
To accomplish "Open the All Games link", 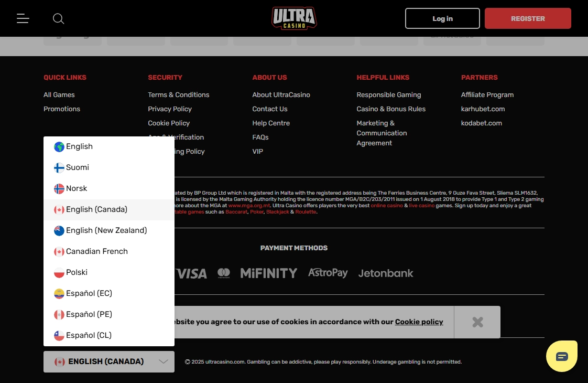I will pyautogui.click(x=59, y=94).
